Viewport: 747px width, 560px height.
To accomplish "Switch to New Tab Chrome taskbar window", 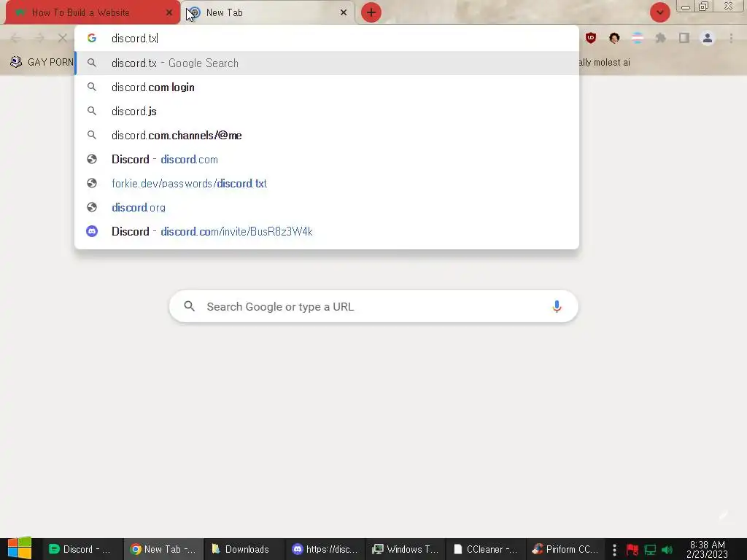I will [x=163, y=549].
